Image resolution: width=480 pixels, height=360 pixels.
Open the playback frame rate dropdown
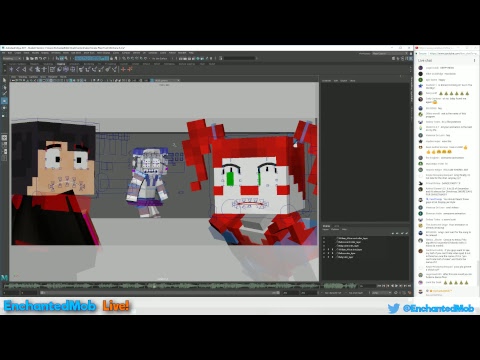point(381,293)
